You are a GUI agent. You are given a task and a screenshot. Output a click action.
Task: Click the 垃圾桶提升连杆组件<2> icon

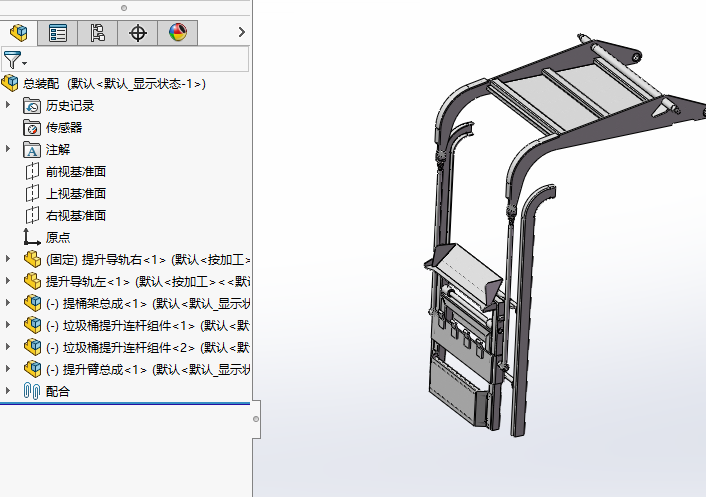[x=32, y=348]
